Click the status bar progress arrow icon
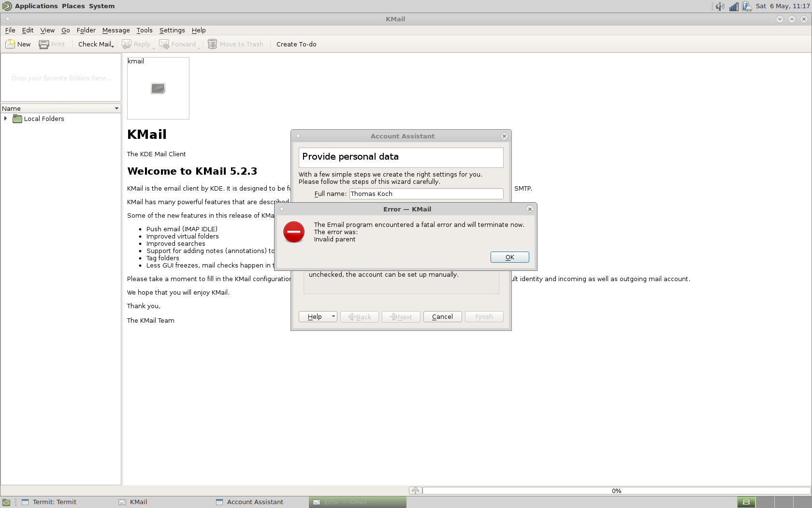812x508 pixels. pos(415,491)
